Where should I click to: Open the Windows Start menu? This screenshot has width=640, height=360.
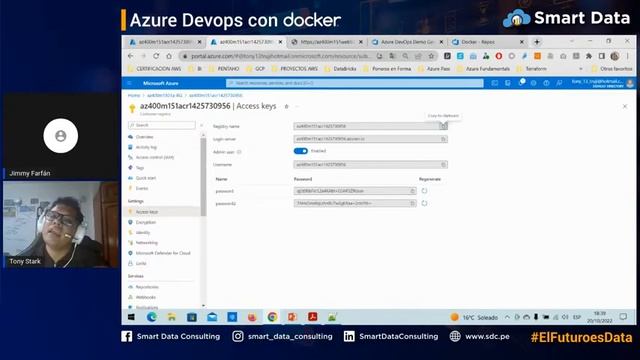(x=131, y=317)
